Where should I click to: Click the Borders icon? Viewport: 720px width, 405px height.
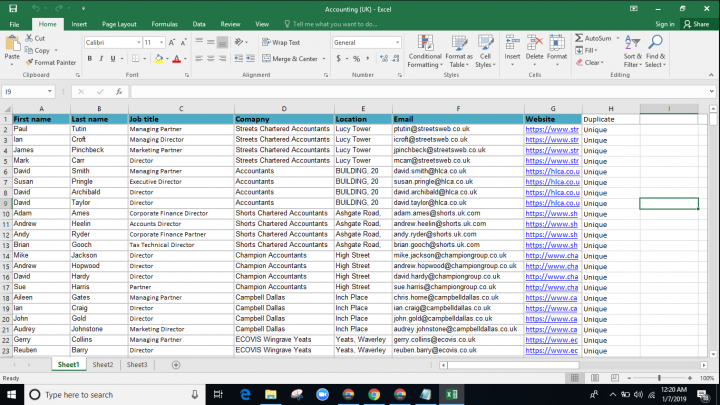point(135,59)
